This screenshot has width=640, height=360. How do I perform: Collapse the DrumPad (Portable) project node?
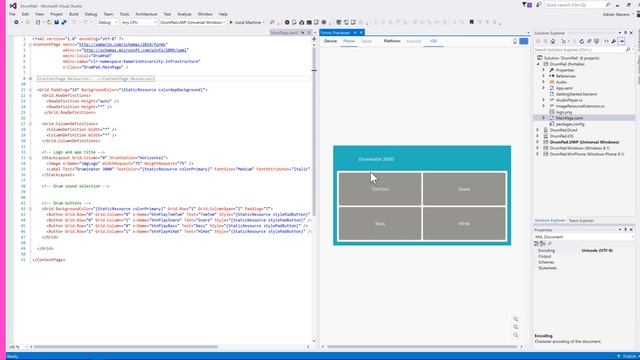(538, 64)
